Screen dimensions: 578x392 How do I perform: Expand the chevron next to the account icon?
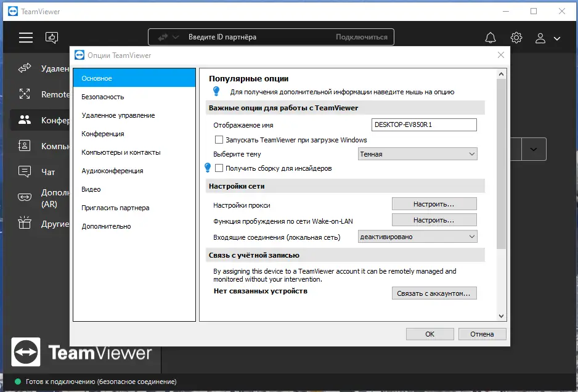556,38
